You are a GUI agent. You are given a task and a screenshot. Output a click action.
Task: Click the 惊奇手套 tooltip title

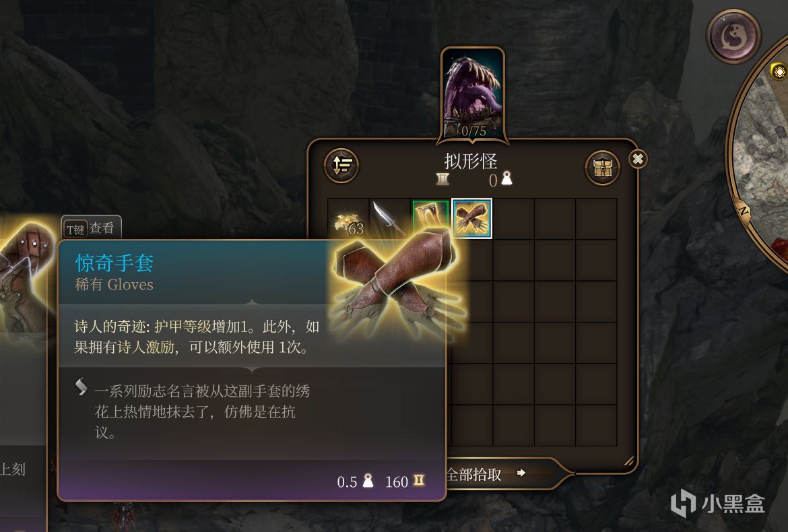coord(114,263)
